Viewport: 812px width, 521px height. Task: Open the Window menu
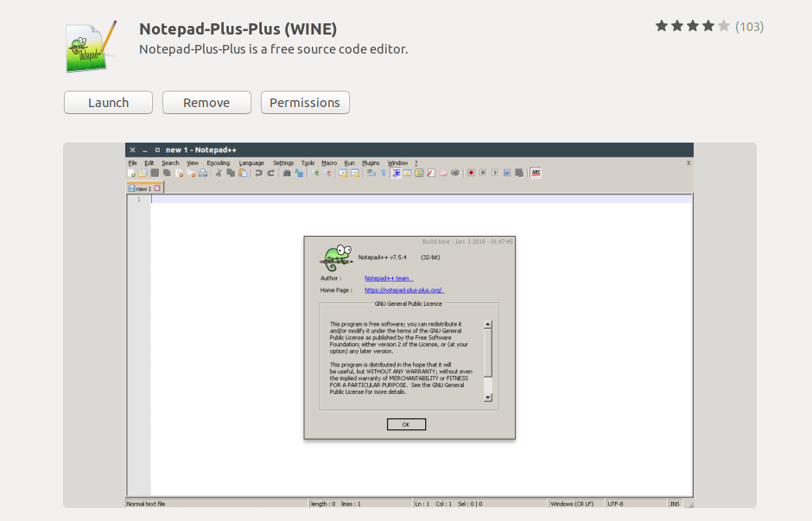pyautogui.click(x=397, y=162)
